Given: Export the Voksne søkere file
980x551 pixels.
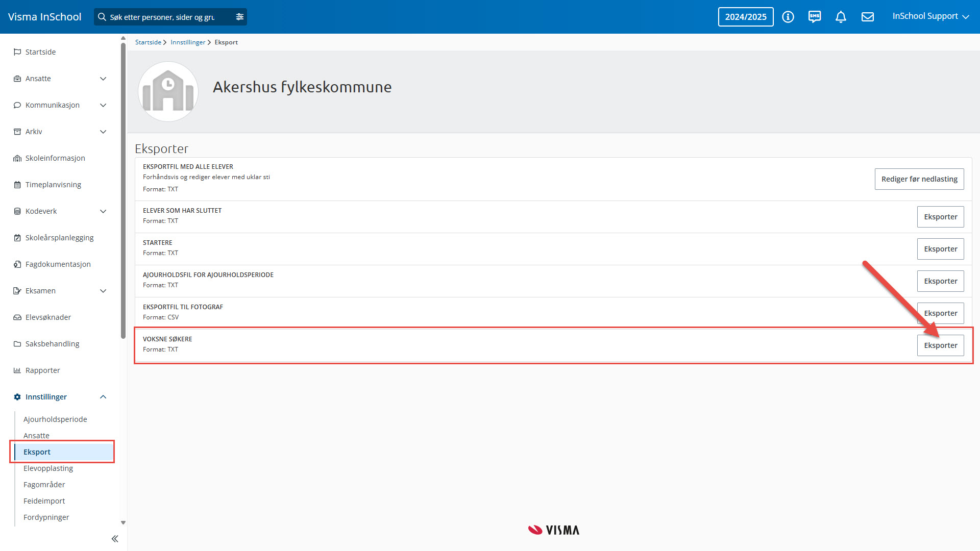Looking at the screenshot, I should 940,345.
